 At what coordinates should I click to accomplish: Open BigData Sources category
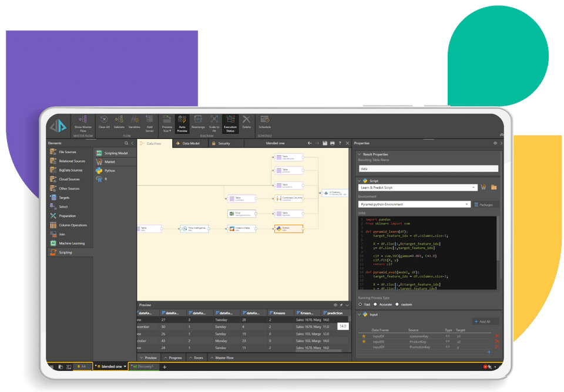[x=70, y=170]
